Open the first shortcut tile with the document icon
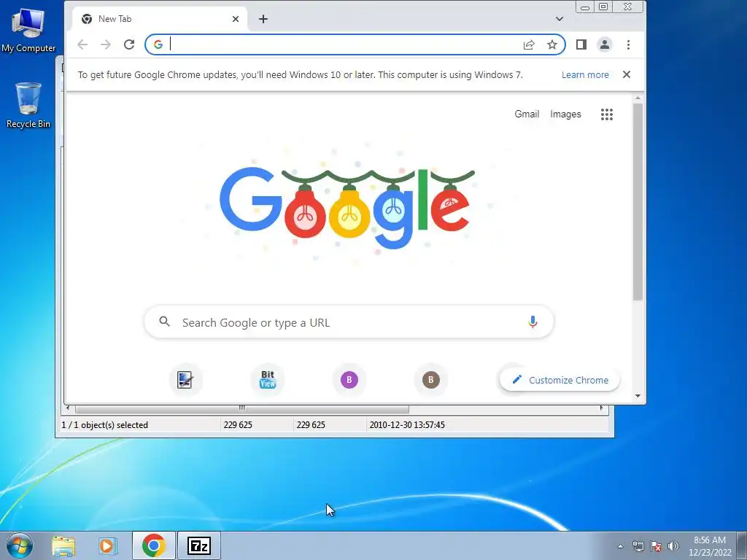Viewport: 747px width, 560px height. click(x=185, y=379)
